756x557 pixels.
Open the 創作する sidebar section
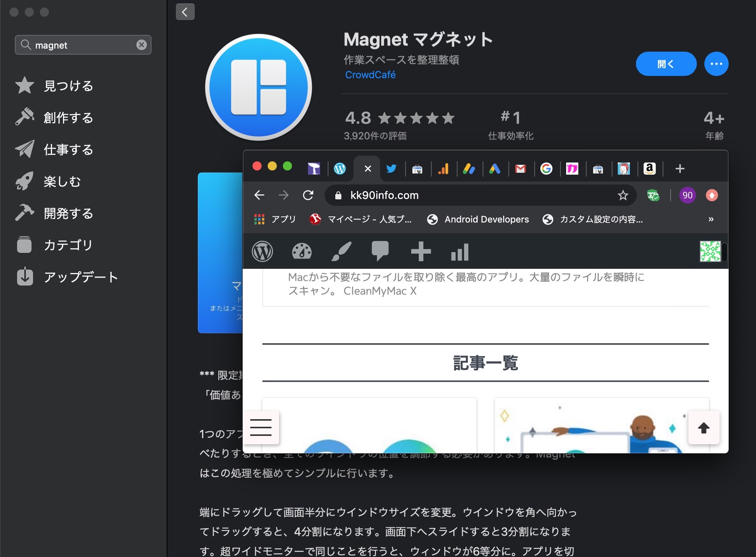(x=55, y=118)
